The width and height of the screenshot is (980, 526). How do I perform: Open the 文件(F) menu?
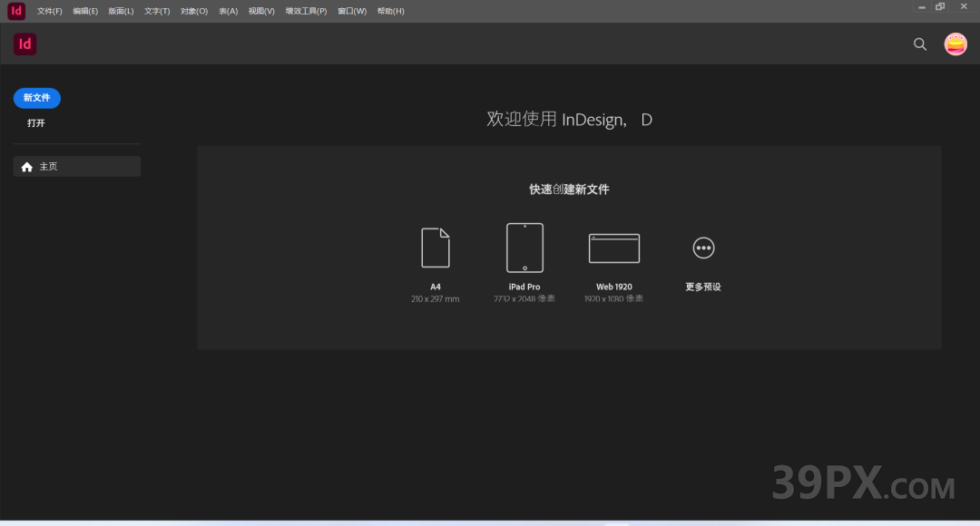49,11
